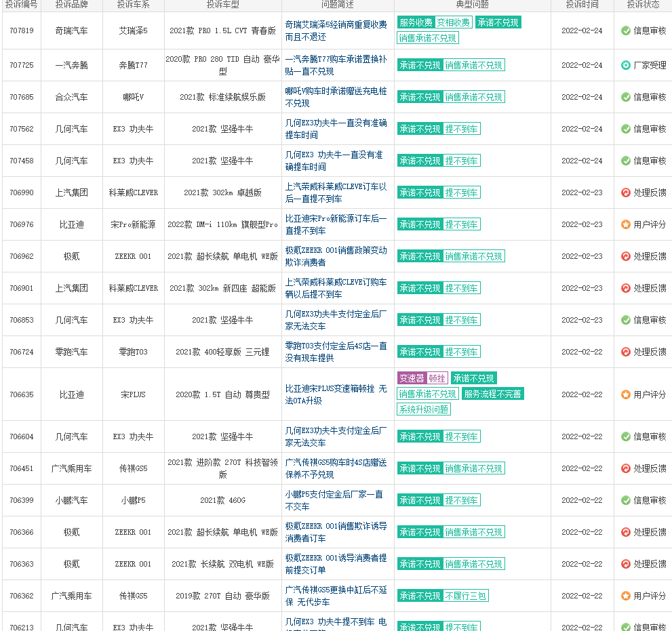This screenshot has width=672, height=631.
Task: Click green check icon for complaint 707819
Action: [x=625, y=30]
